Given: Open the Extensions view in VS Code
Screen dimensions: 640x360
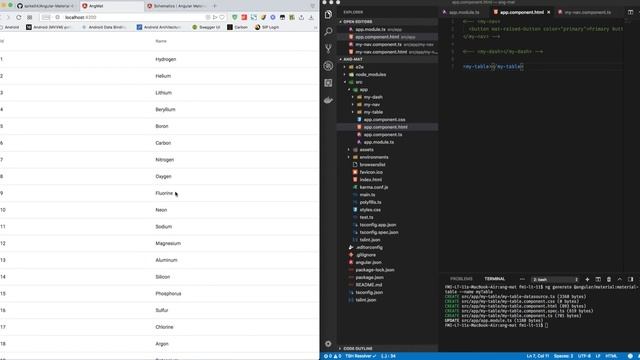Looking at the screenshot, I should [x=328, y=83].
